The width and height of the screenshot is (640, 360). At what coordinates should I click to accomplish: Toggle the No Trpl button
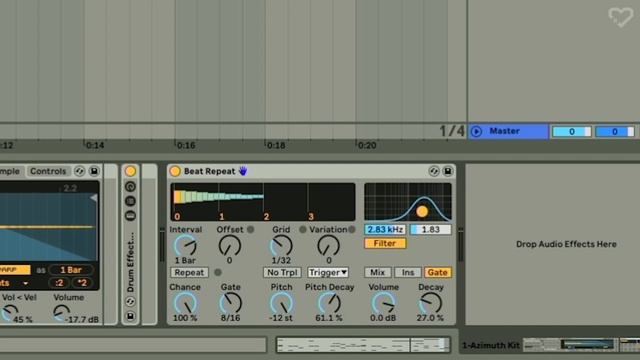(x=282, y=272)
